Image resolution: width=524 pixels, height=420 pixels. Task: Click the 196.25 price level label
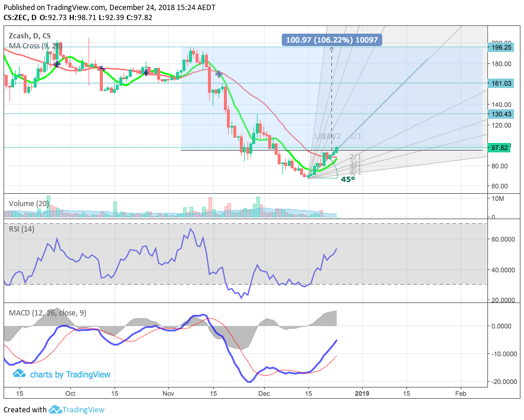501,47
